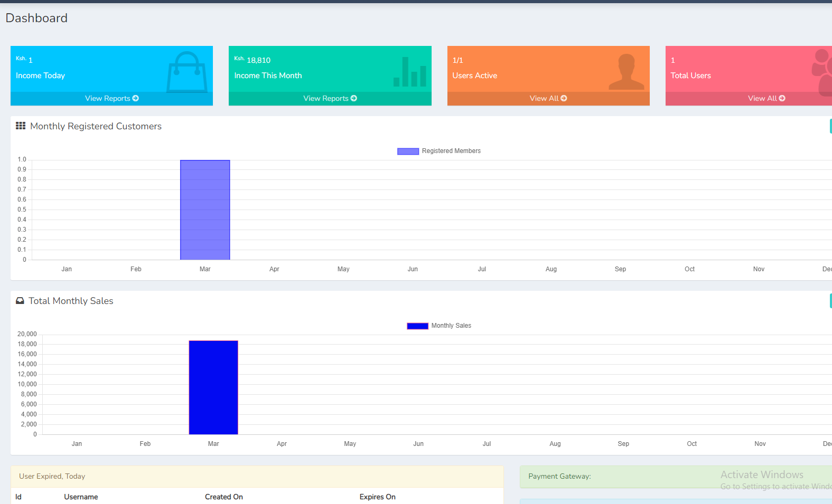Toggle the Registered Members legend item
Viewport: 832px width, 504px height.
click(451, 151)
